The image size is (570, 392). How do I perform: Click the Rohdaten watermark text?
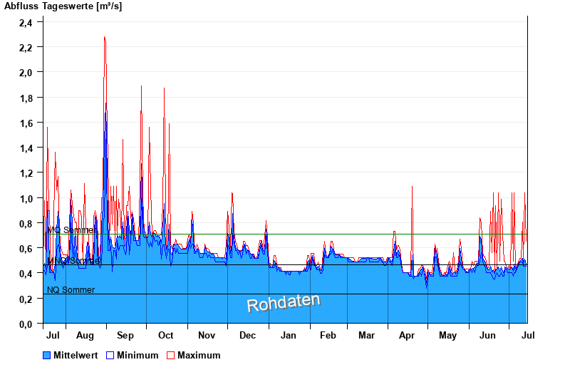[x=284, y=303]
